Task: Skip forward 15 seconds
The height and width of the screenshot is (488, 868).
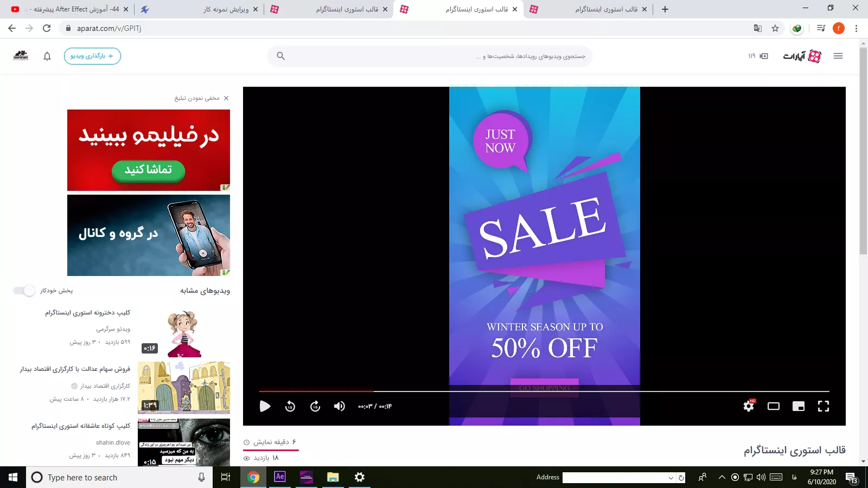Action: click(x=315, y=406)
